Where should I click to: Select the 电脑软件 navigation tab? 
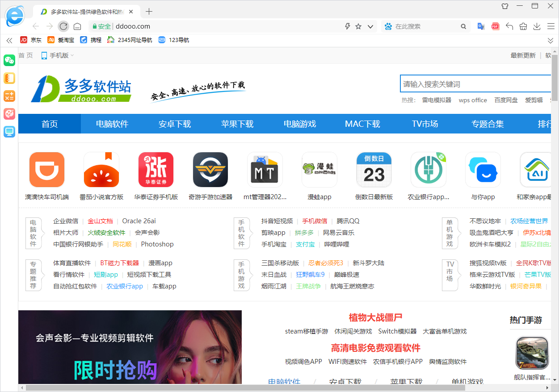coord(112,124)
